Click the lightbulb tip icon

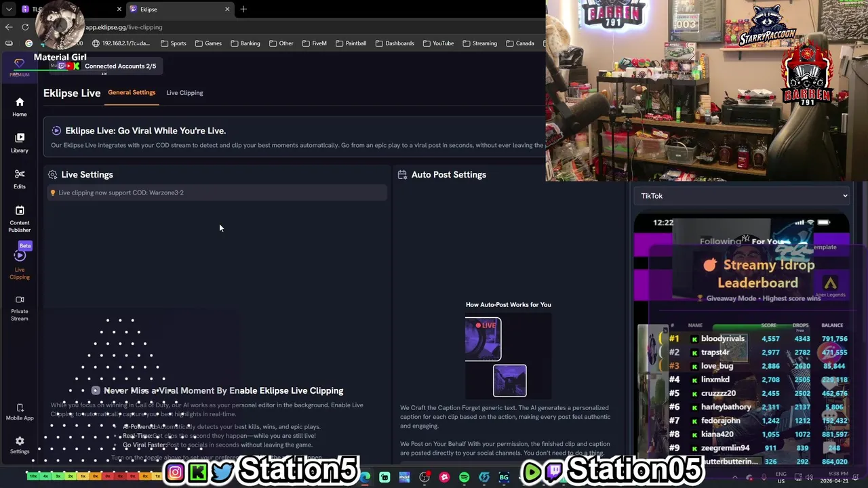click(53, 193)
